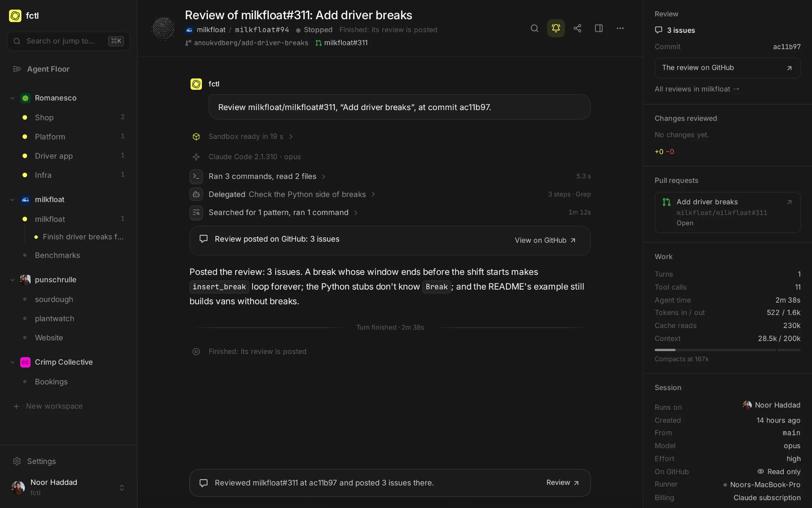Screen dimensions: 812x508
Task: Click the search-list icon beside Searched for 1 pattern
Action: (x=196, y=212)
